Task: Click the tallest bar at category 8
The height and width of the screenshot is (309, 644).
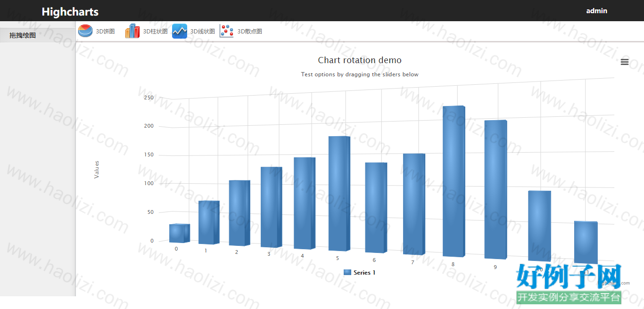Action: tap(454, 181)
